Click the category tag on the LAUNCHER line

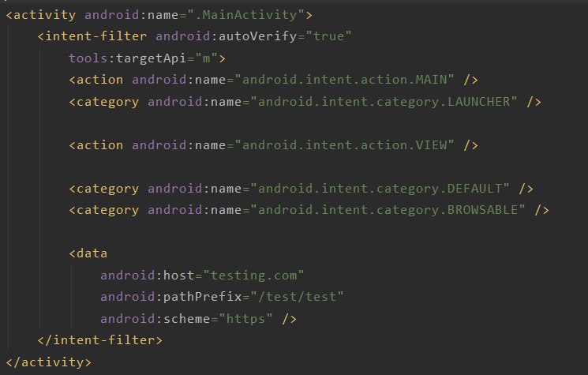pyautogui.click(x=104, y=102)
